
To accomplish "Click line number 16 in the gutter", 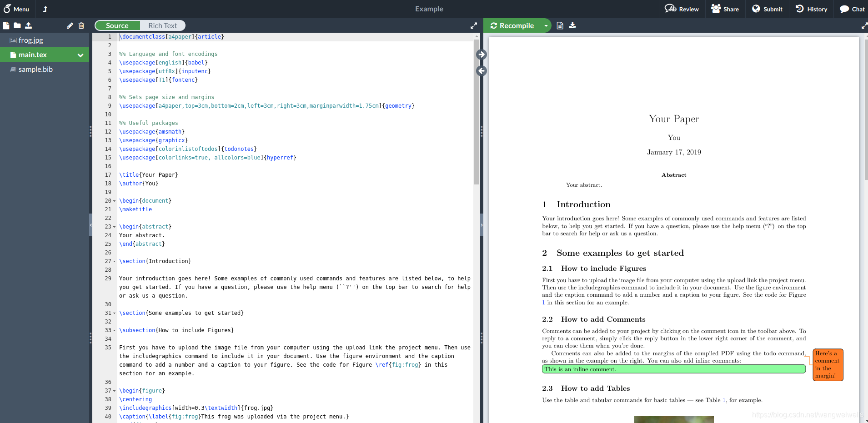I will [x=108, y=166].
